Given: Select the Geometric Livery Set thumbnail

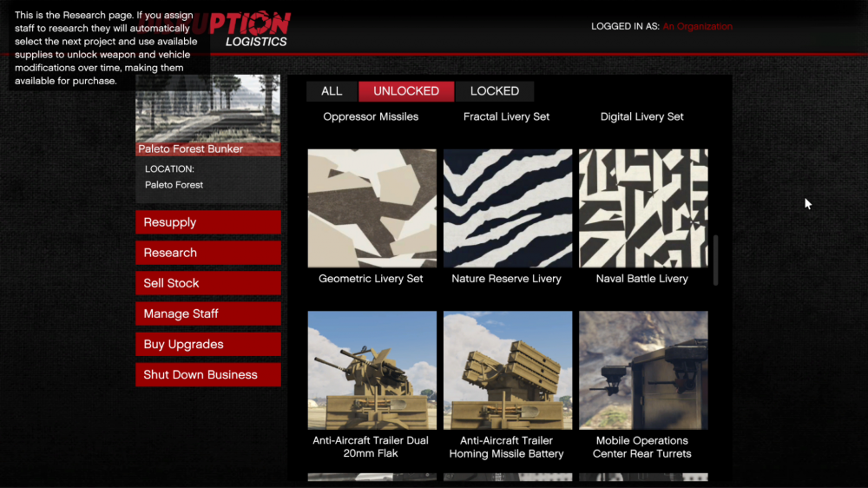Looking at the screenshot, I should (372, 208).
